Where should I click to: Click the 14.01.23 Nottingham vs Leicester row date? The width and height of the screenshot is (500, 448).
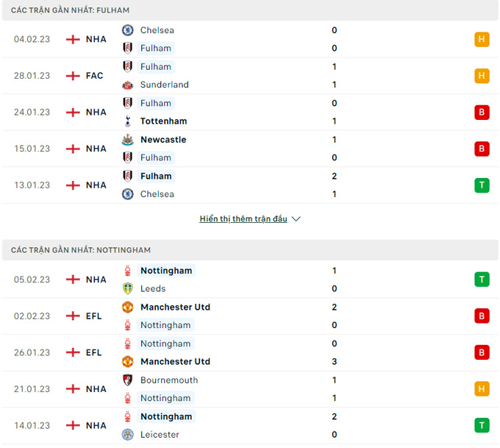click(32, 426)
